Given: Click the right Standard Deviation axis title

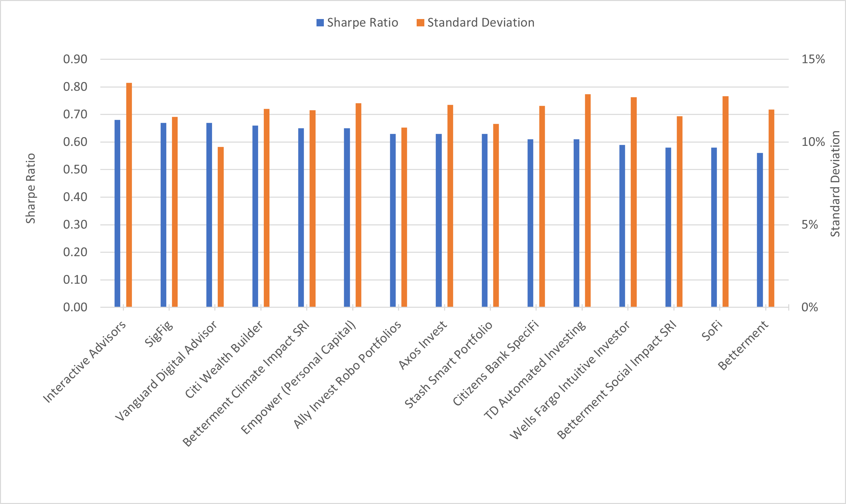Looking at the screenshot, I should click(x=835, y=184).
